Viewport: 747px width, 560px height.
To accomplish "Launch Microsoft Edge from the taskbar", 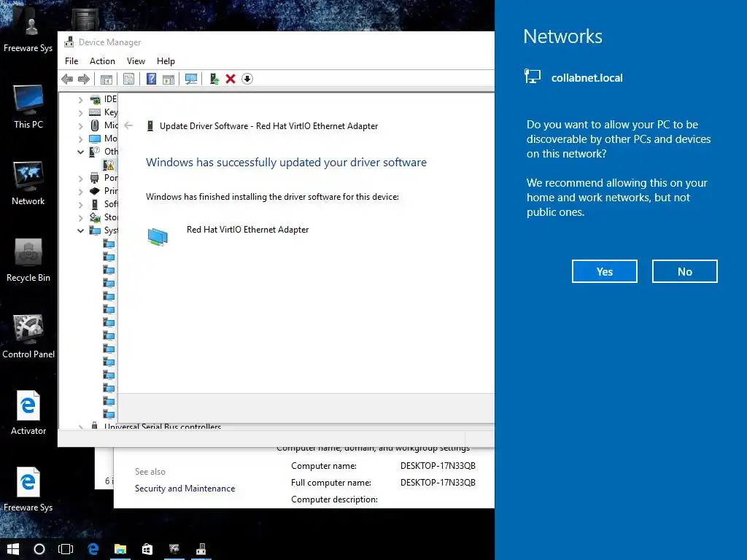I will (x=93, y=549).
